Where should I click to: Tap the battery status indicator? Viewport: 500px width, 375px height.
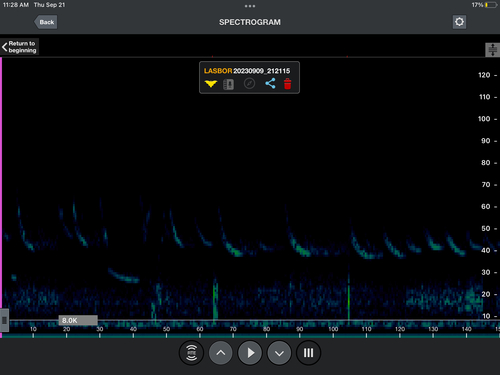(x=491, y=5)
